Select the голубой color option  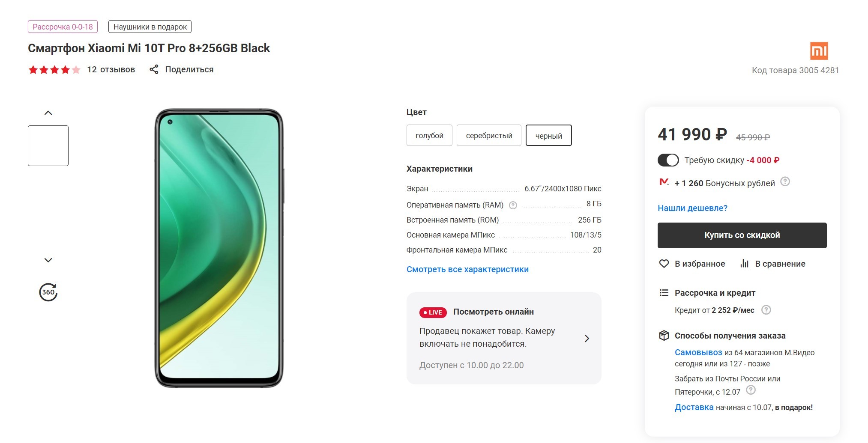click(429, 136)
